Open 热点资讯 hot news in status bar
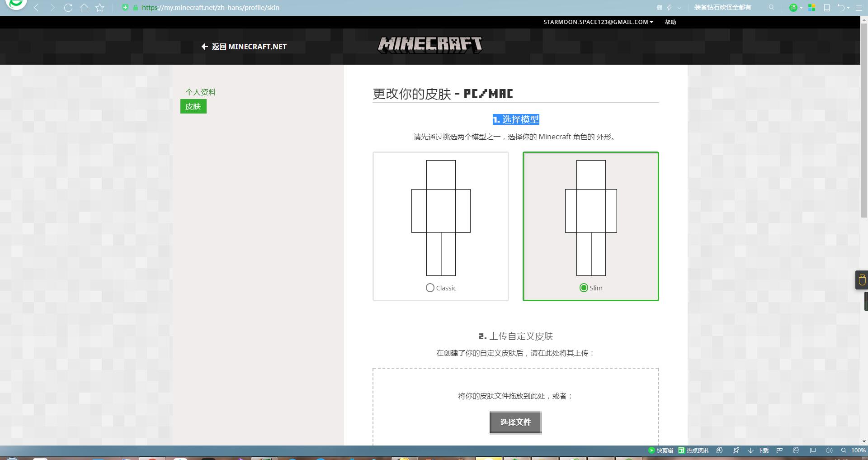Image resolution: width=868 pixels, height=460 pixels. point(693,451)
